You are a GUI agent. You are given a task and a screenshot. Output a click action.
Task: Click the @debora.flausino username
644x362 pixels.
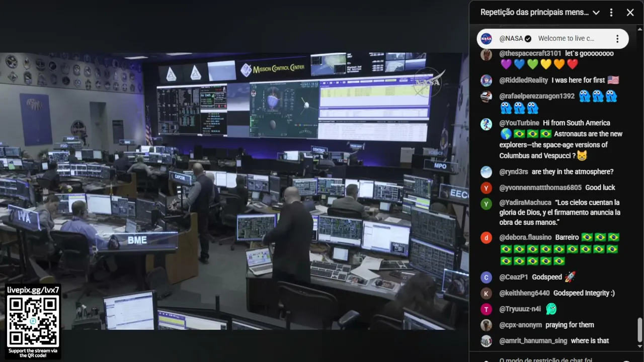click(525, 237)
